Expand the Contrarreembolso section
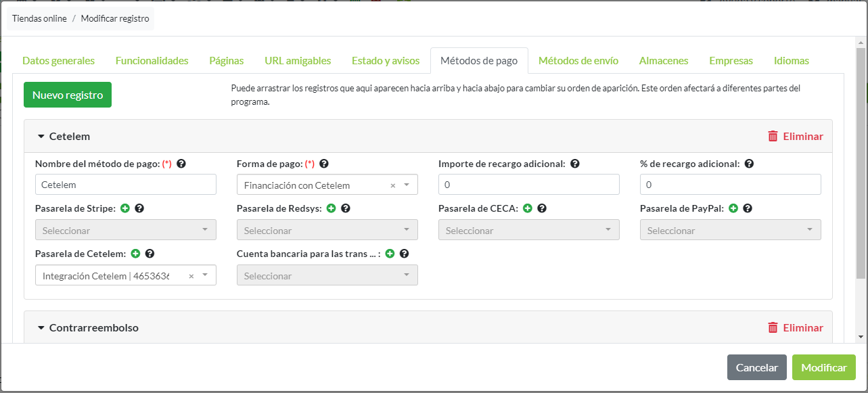Image resolution: width=868 pixels, height=393 pixels. coord(41,328)
